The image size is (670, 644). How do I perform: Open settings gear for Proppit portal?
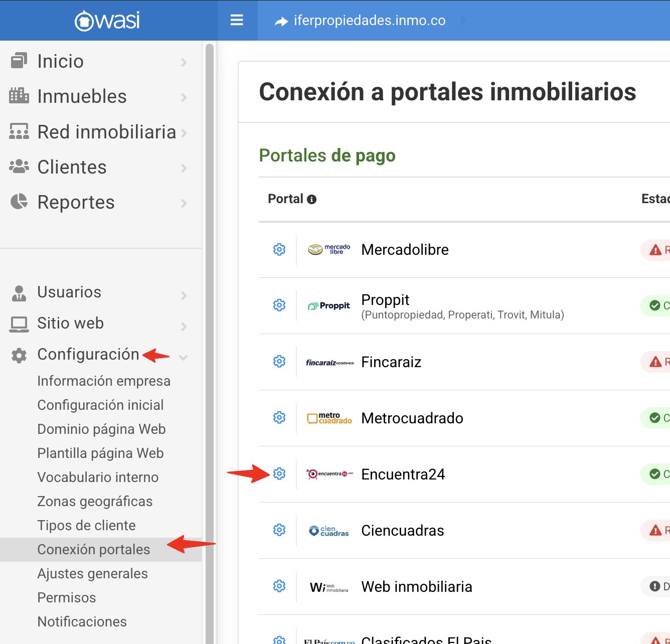tap(279, 305)
